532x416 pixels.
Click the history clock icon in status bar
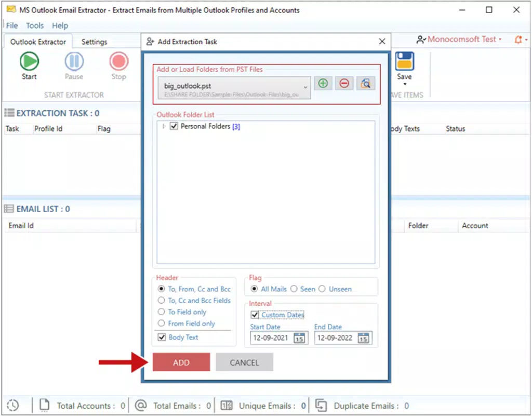tap(13, 406)
